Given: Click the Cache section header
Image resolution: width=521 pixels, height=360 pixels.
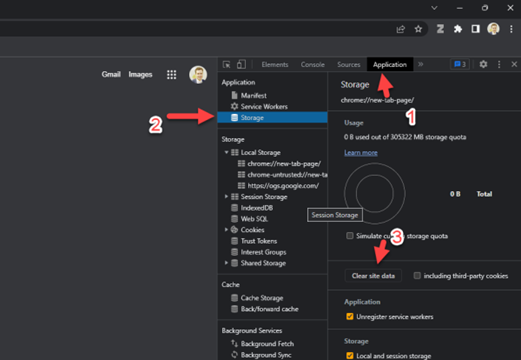Looking at the screenshot, I should (231, 284).
